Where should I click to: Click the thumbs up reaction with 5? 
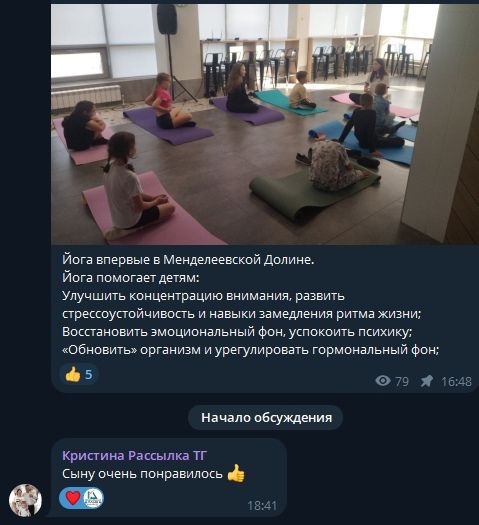click(x=79, y=374)
